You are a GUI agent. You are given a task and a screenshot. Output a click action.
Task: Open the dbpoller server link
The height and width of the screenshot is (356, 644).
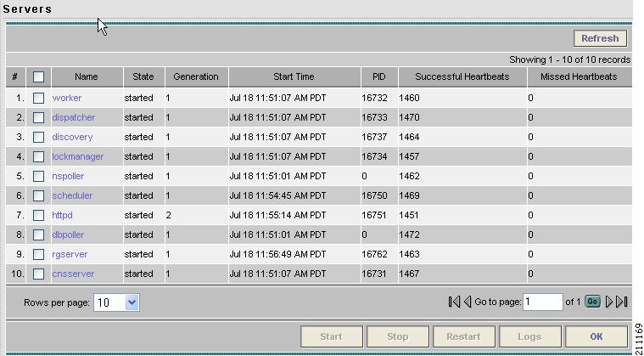point(68,235)
